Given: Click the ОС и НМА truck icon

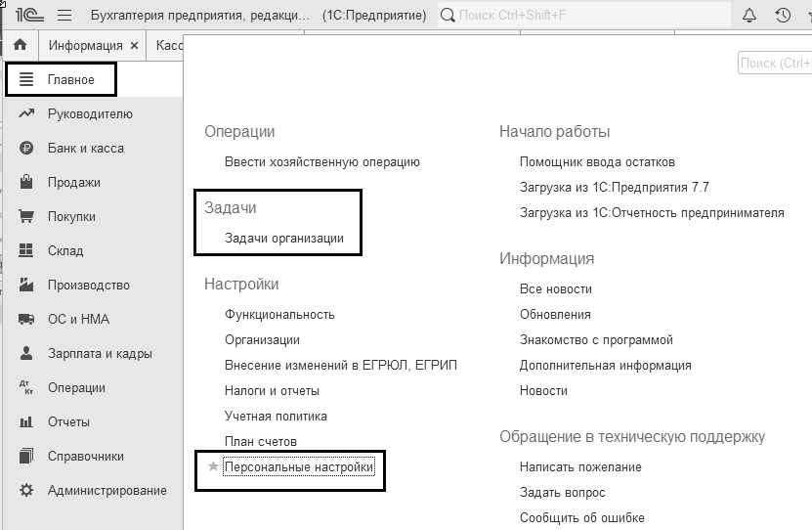Looking at the screenshot, I should click(x=26, y=319).
